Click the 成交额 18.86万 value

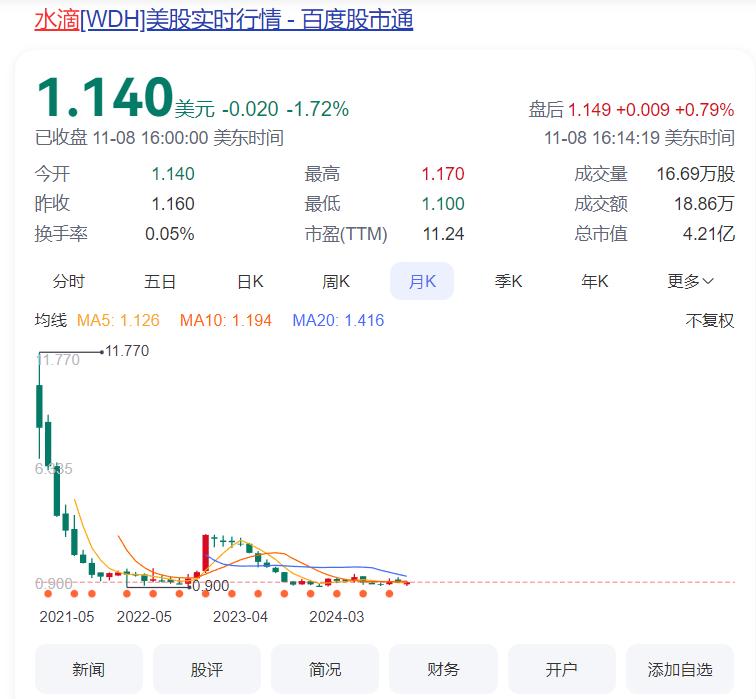point(704,204)
